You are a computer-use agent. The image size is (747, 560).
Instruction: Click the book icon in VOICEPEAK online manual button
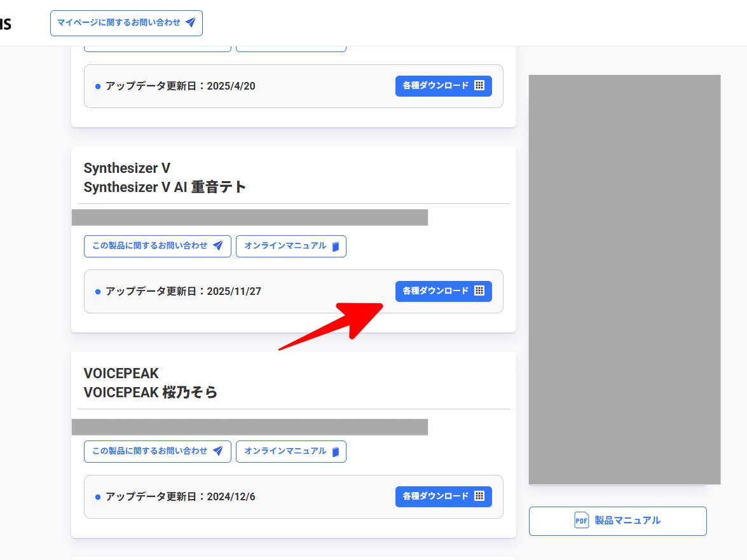click(x=336, y=451)
